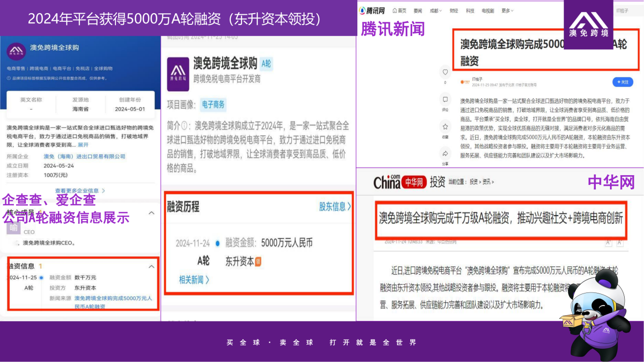Click the 简介 info circle icon
The height and width of the screenshot is (362, 644).
click(184, 125)
